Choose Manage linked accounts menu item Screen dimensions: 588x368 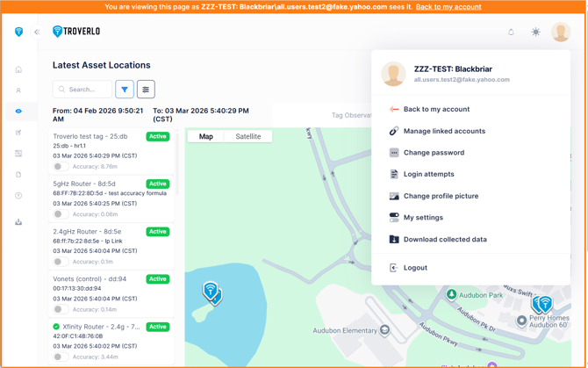[444, 131]
